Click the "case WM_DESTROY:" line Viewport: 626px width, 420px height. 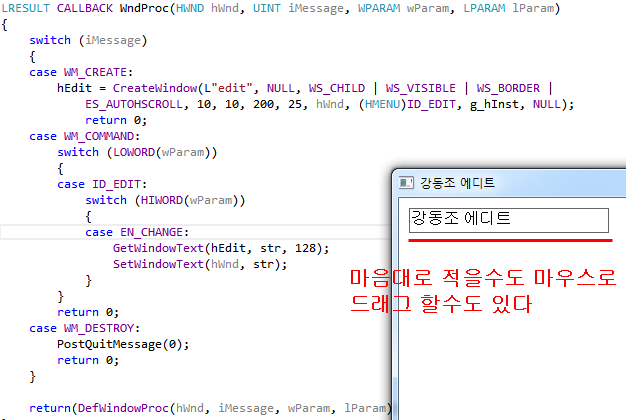[x=85, y=328]
